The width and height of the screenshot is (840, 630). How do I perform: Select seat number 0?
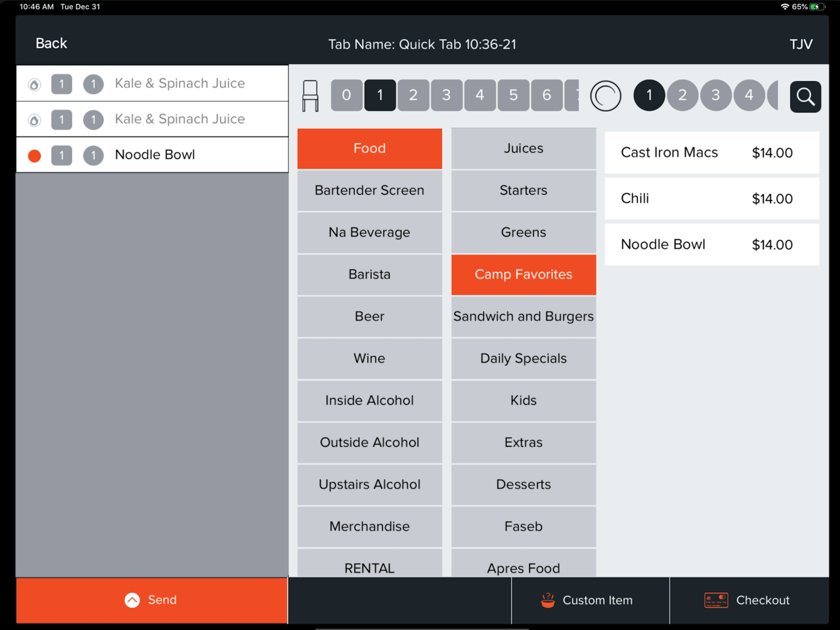coord(346,95)
